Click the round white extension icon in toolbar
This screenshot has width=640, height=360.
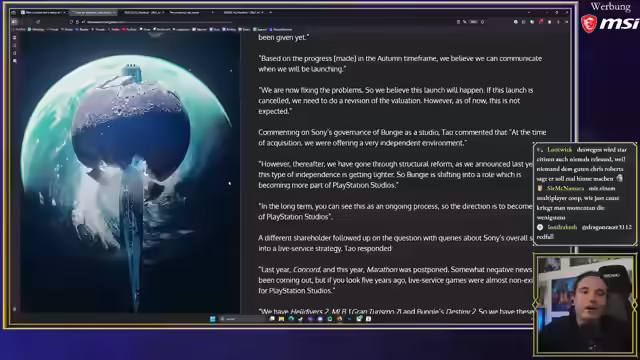(x=516, y=22)
